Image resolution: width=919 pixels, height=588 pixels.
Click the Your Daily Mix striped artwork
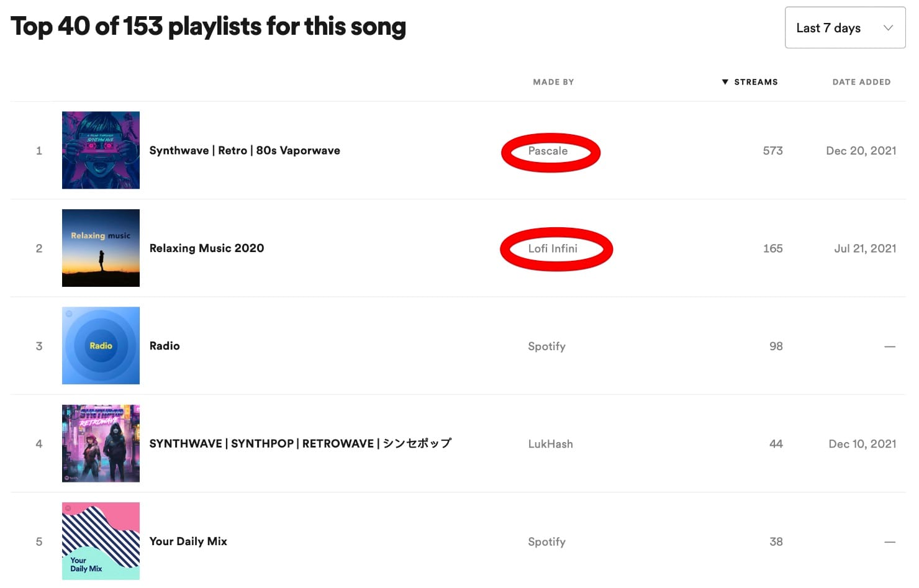click(x=101, y=541)
